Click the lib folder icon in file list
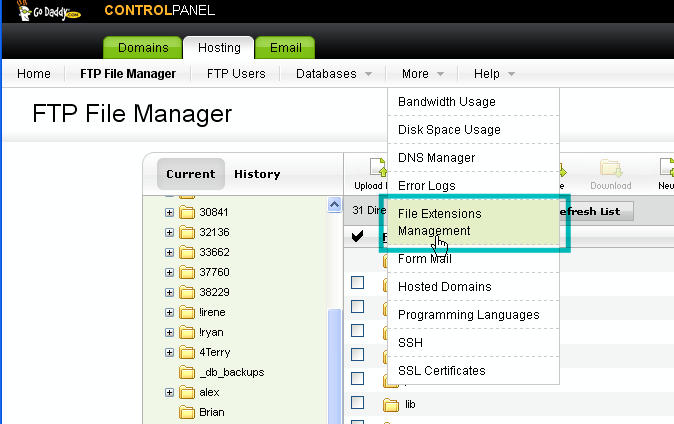Image resolution: width=674 pixels, height=424 pixels. [391, 405]
